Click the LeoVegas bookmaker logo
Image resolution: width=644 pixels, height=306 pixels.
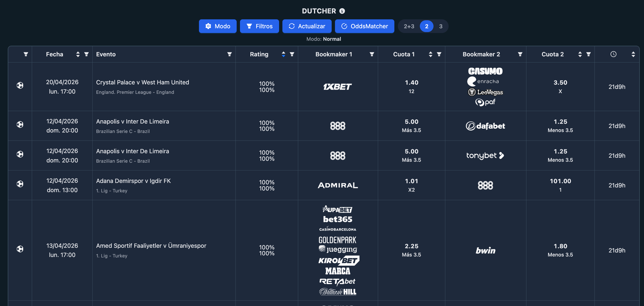485,92
